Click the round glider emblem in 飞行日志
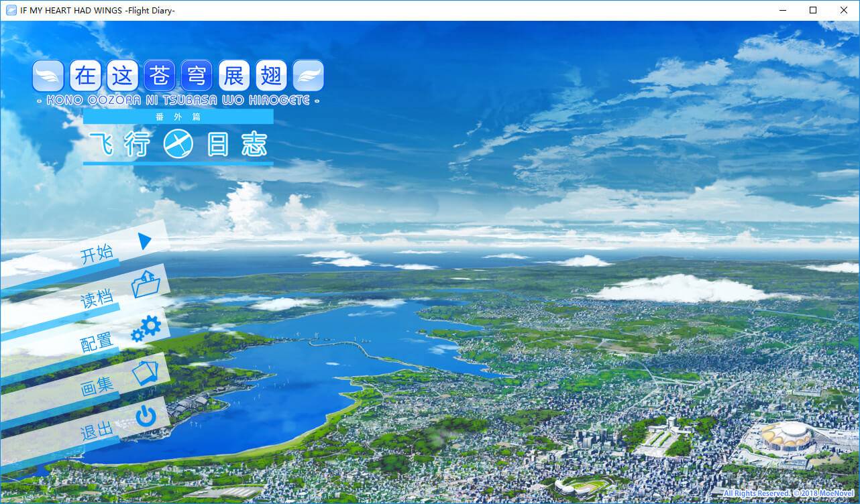The width and height of the screenshot is (860, 504). pos(178,144)
